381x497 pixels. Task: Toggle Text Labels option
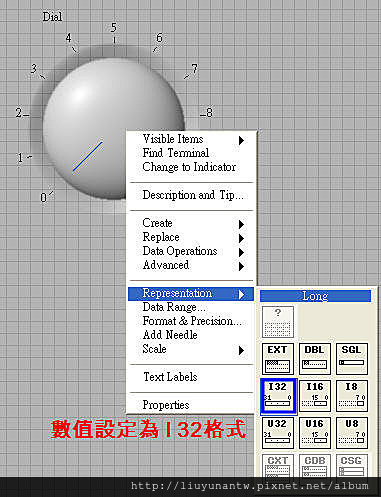tap(191, 377)
